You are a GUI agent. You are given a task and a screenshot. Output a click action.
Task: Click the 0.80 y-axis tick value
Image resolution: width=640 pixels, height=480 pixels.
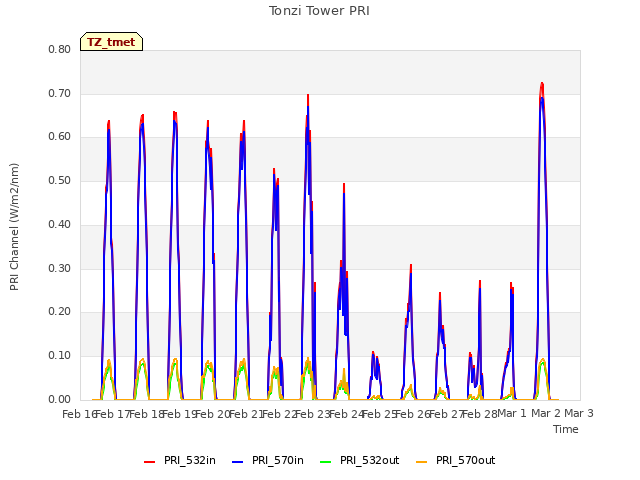tap(60, 49)
